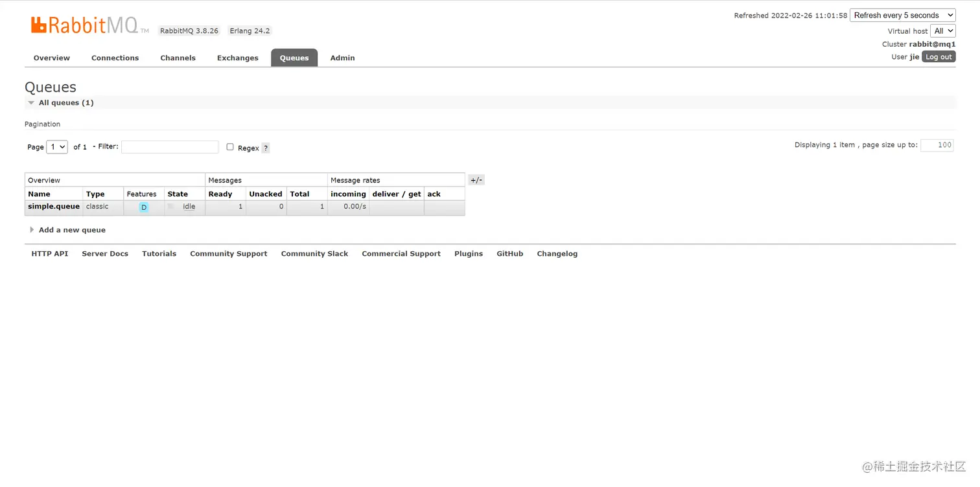
Task: Click the idle state of simple.queue
Action: [x=189, y=207]
